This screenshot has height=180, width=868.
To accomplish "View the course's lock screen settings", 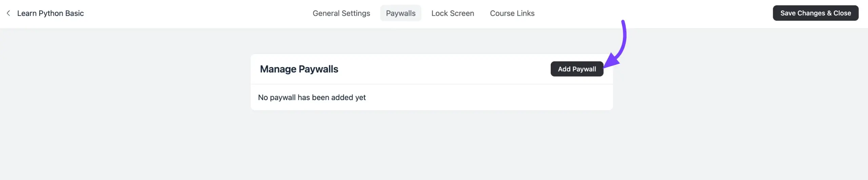I will click(452, 13).
